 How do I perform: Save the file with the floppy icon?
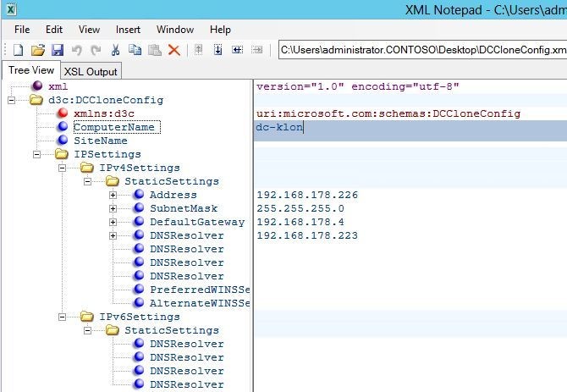pos(58,50)
